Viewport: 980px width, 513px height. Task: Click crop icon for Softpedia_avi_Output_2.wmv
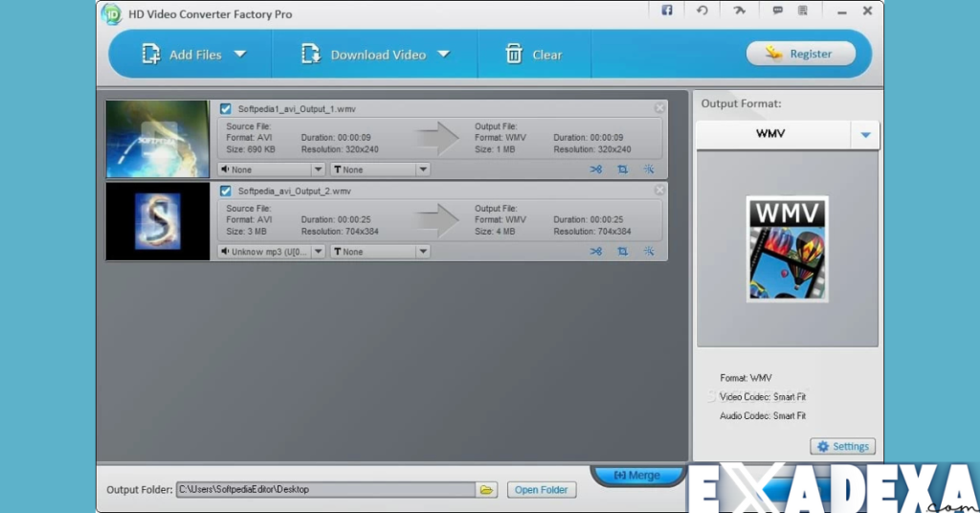coord(622,251)
